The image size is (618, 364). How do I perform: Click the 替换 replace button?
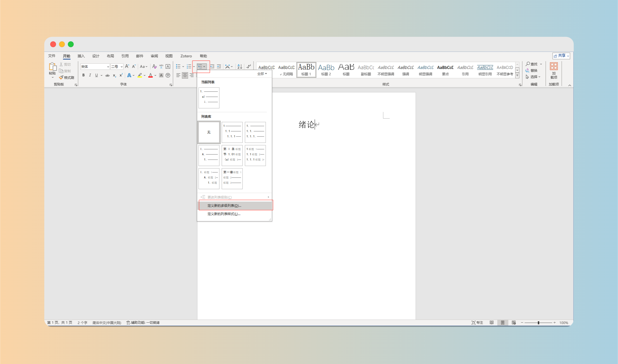coord(531,70)
